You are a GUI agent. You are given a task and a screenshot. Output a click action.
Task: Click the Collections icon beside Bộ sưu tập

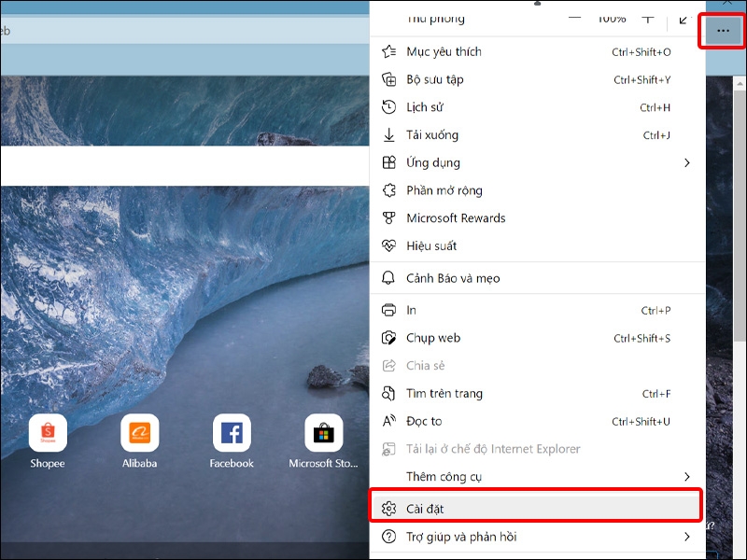click(x=388, y=79)
